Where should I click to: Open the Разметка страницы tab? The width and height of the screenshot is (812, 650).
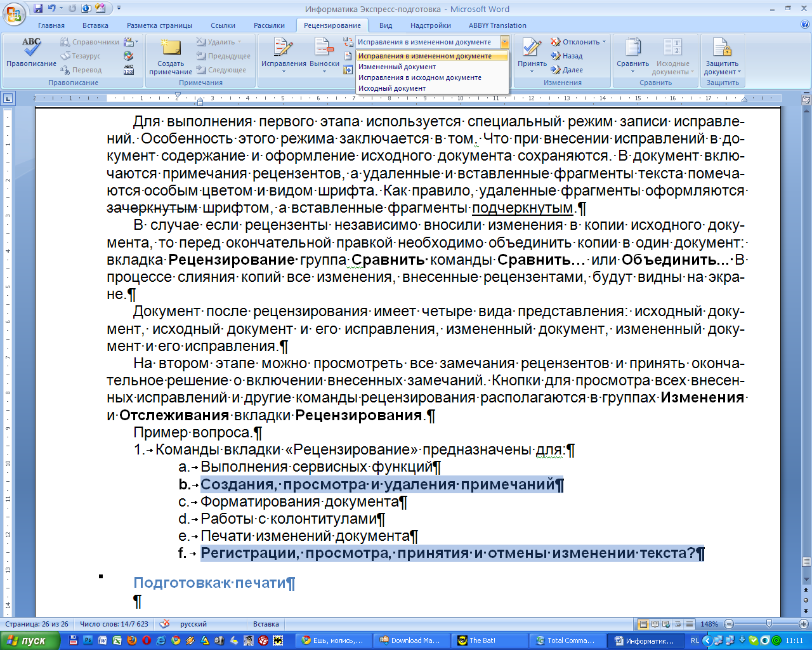click(x=159, y=25)
